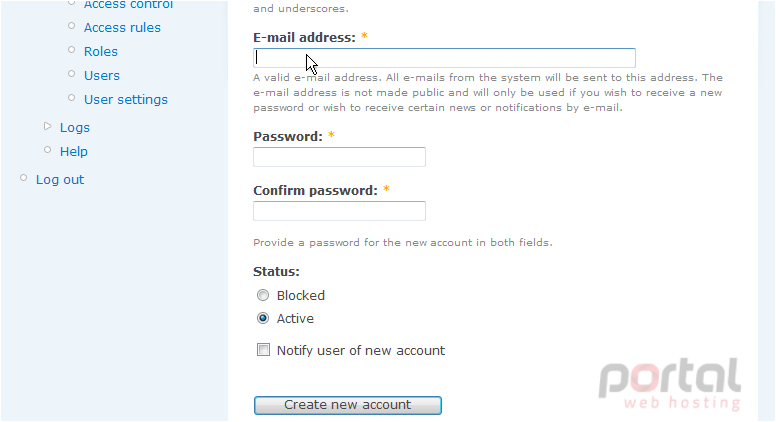The height and width of the screenshot is (422, 776).
Task: Click the bullet icon beside Help
Action: (48, 149)
